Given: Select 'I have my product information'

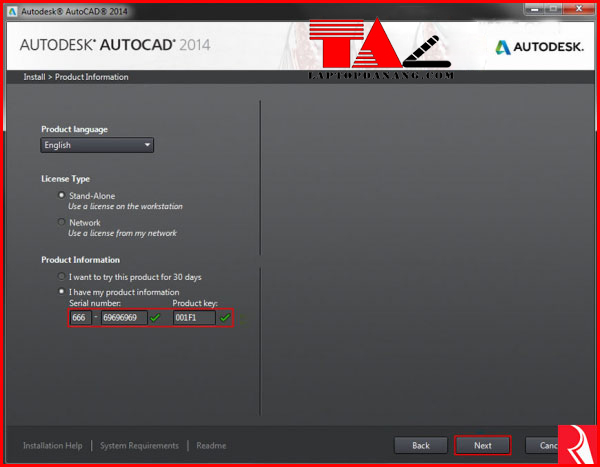Looking at the screenshot, I should tap(62, 291).
